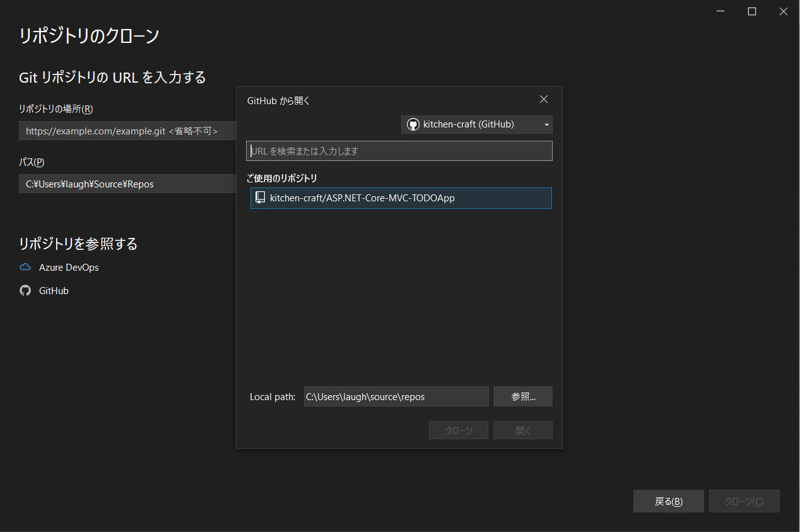
Task: Click the Git リポジトリの URL を入力する heading
Action: click(113, 77)
